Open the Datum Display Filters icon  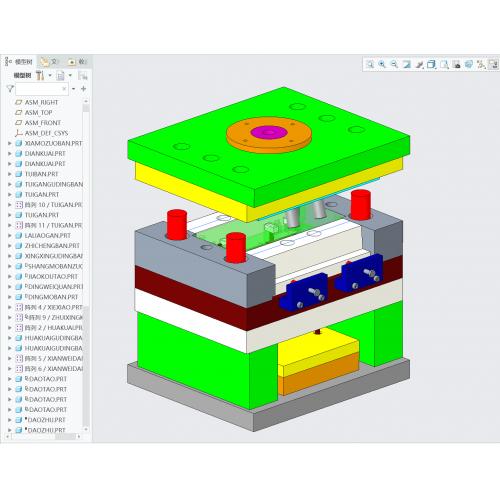coord(481,64)
